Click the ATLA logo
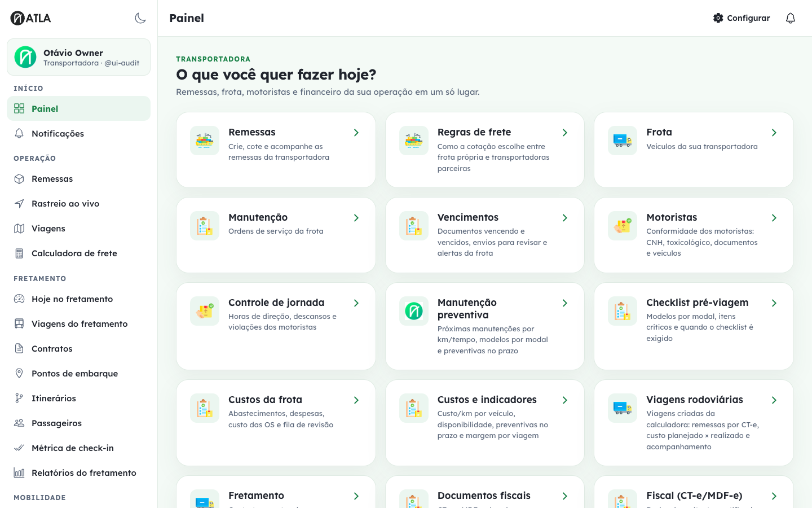812x508 pixels. [30, 18]
